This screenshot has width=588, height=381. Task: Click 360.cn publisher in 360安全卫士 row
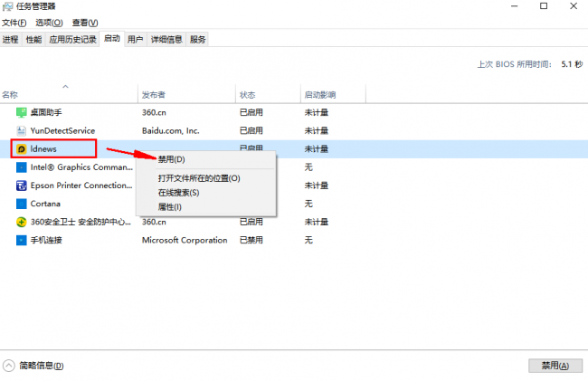(154, 222)
